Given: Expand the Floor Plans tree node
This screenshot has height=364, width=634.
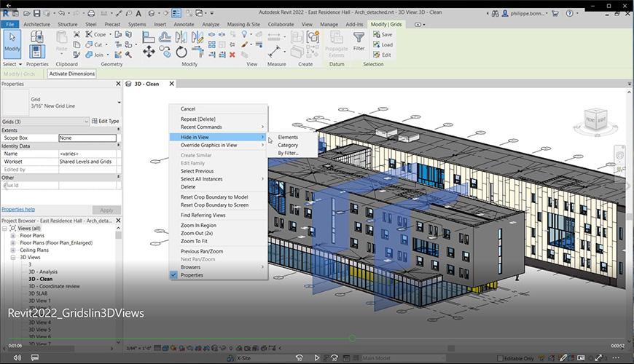Looking at the screenshot, I should click(x=13, y=236).
